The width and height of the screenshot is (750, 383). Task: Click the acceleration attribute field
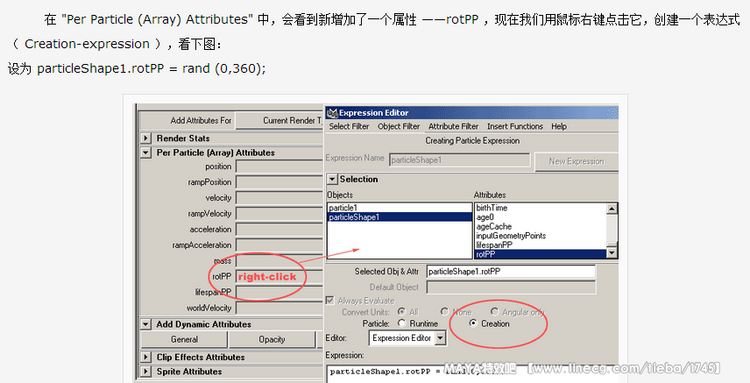279,230
